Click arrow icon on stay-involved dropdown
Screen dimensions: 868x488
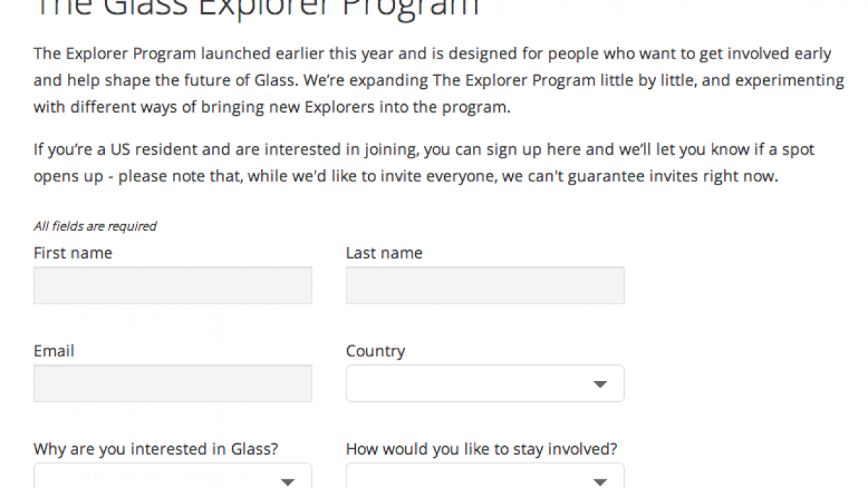(x=600, y=481)
